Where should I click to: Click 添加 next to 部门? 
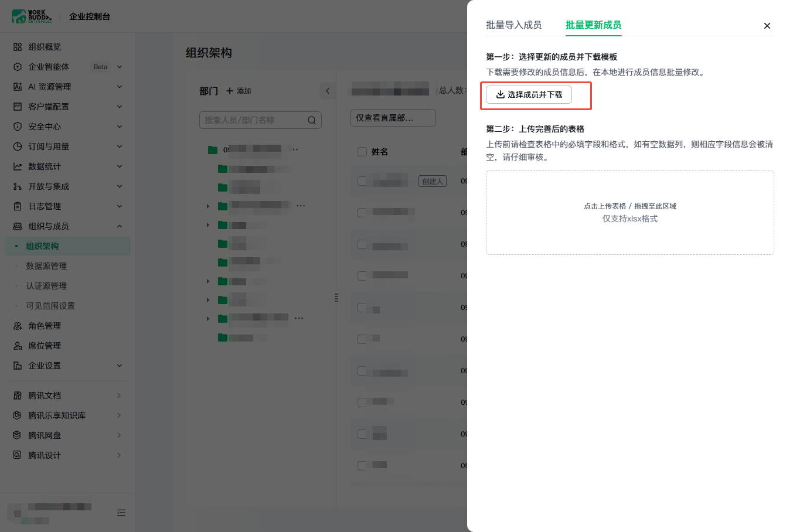(x=239, y=91)
